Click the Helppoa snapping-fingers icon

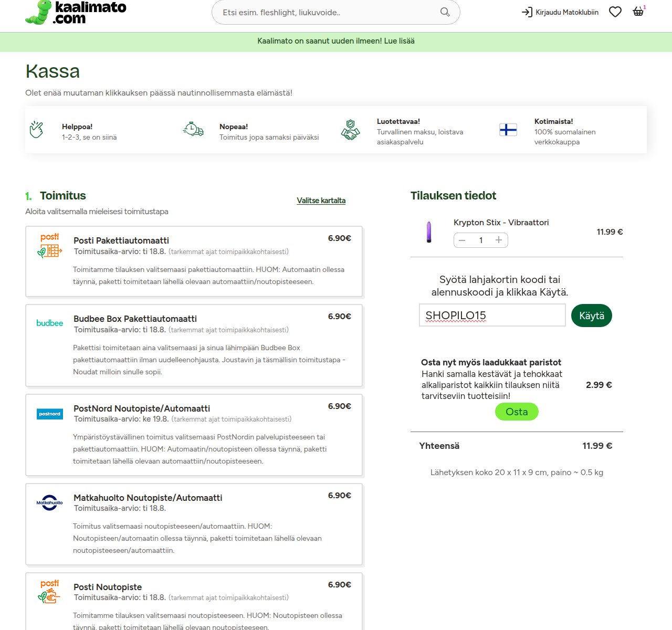36,130
